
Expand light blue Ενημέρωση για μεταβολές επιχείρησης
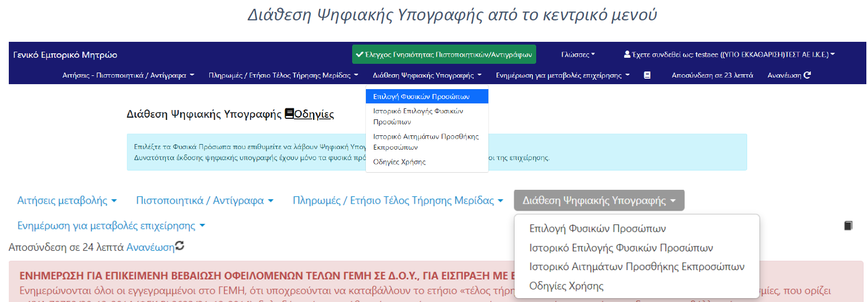111,226
